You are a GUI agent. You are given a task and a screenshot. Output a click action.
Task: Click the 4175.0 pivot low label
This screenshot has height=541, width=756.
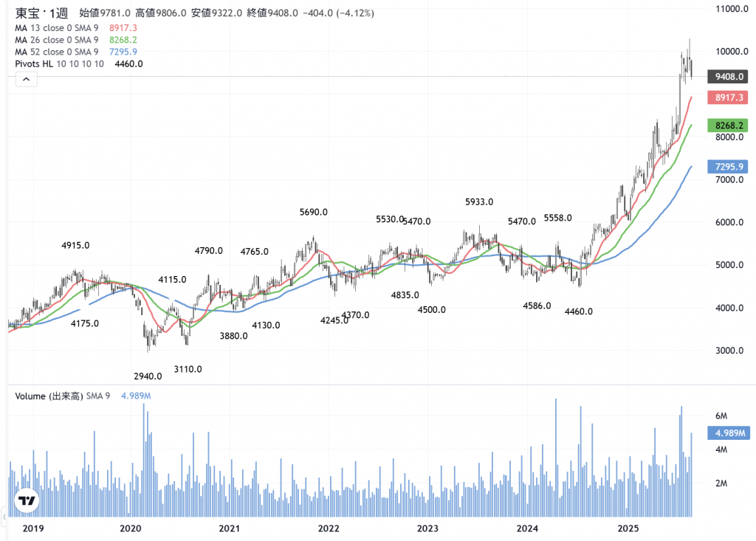[85, 323]
